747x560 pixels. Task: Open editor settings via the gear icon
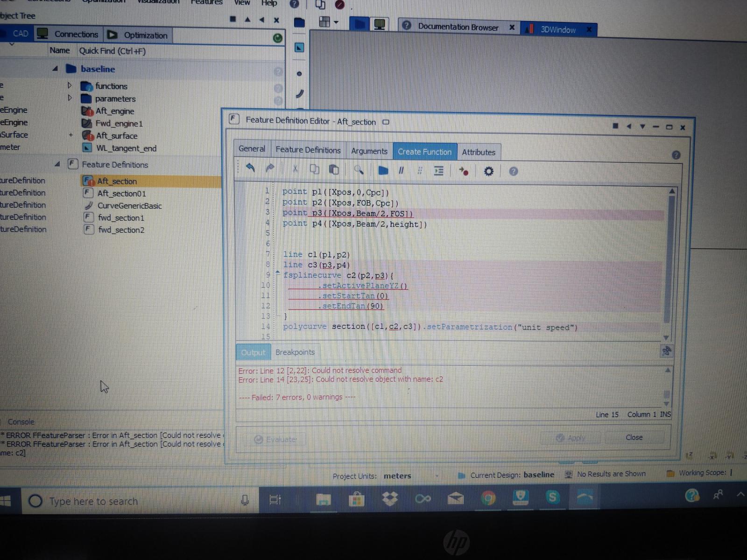pos(488,171)
